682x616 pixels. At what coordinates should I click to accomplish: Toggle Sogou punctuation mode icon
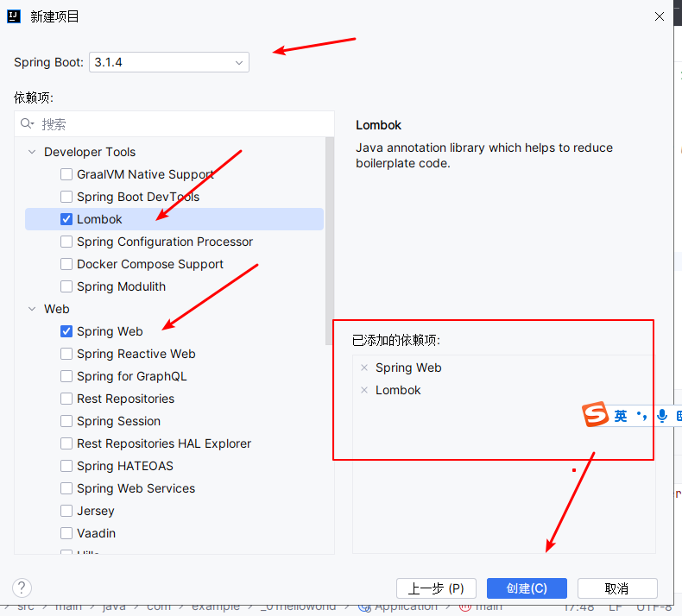coord(641,416)
